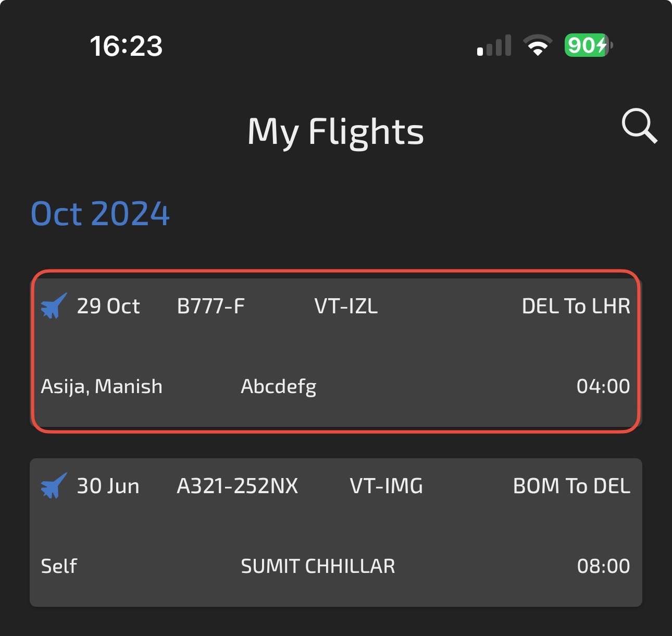Open the DEL To LHR route

pyautogui.click(x=576, y=306)
